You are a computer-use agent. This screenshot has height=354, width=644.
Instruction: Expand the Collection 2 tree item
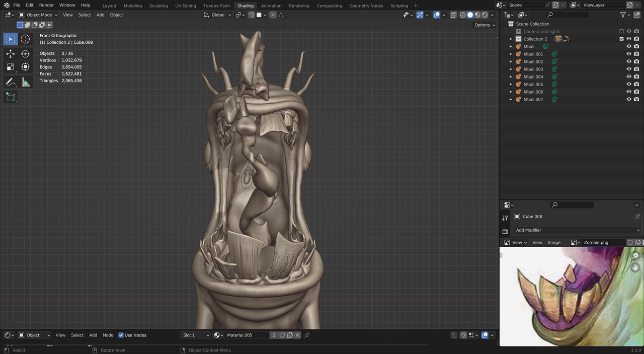click(511, 39)
